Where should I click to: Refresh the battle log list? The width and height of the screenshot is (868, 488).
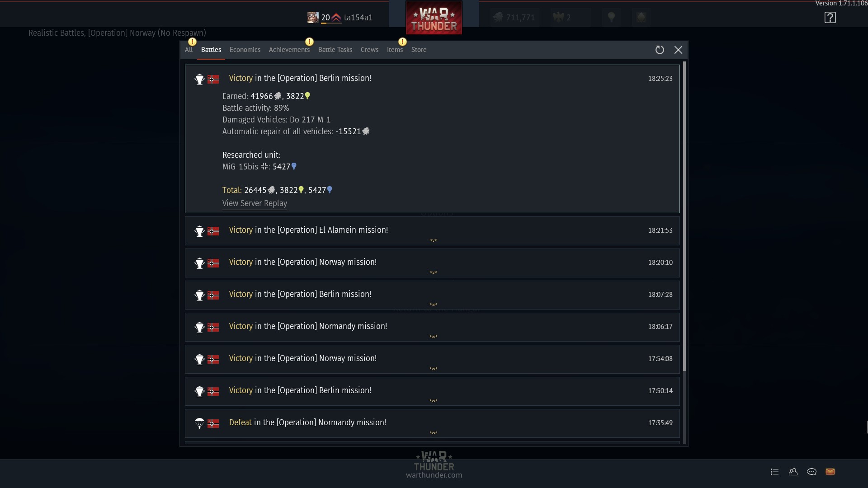[660, 50]
